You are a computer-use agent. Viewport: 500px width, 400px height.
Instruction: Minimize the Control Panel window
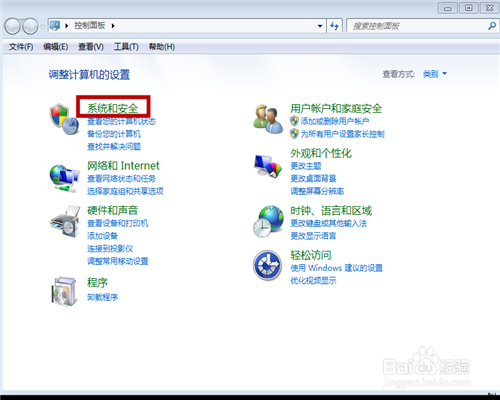coord(447,8)
